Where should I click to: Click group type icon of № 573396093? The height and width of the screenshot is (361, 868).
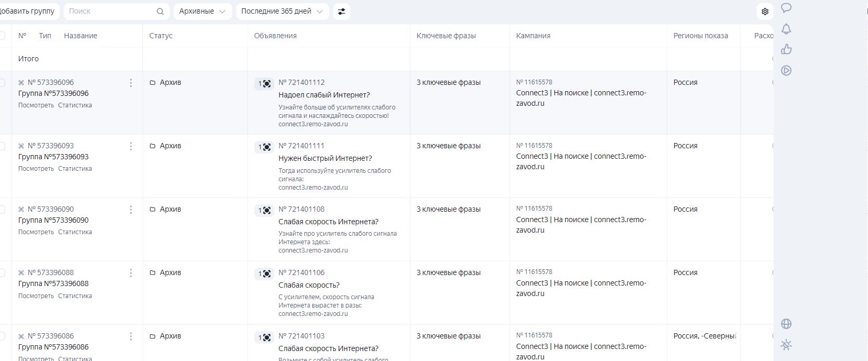tap(21, 146)
